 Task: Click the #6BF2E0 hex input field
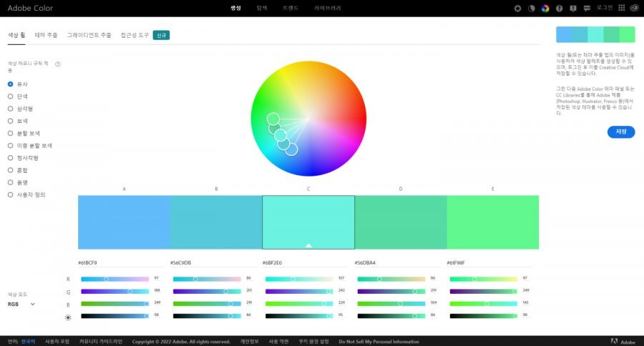pyautogui.click(x=305, y=262)
